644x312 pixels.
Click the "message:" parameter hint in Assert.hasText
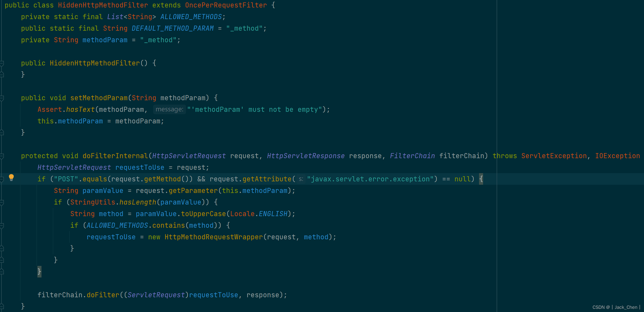click(x=169, y=110)
